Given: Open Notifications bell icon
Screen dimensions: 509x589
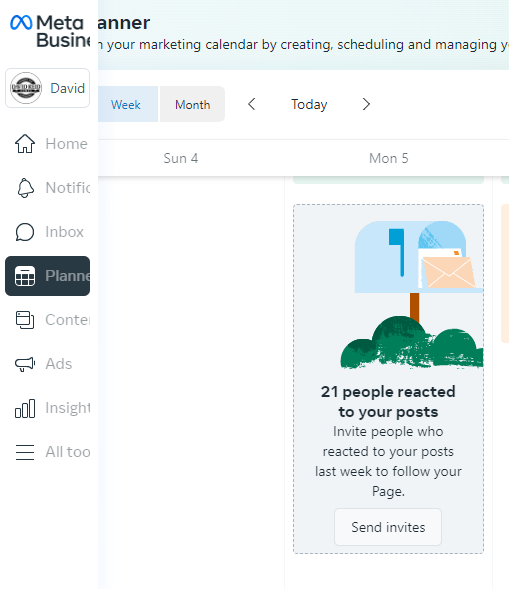Looking at the screenshot, I should pos(25,188).
